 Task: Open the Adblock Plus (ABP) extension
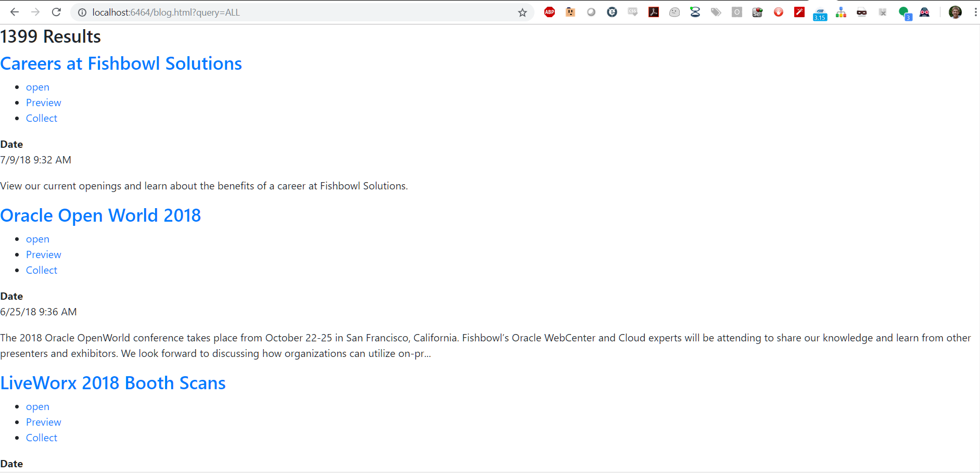(x=550, y=12)
